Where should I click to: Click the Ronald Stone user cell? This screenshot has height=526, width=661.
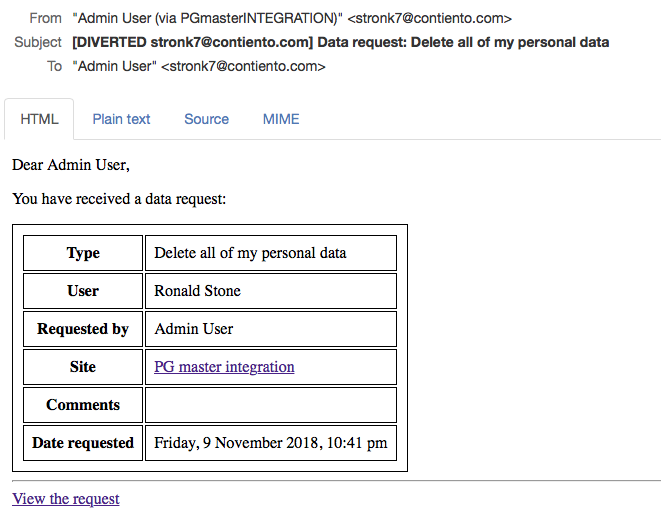(271, 291)
